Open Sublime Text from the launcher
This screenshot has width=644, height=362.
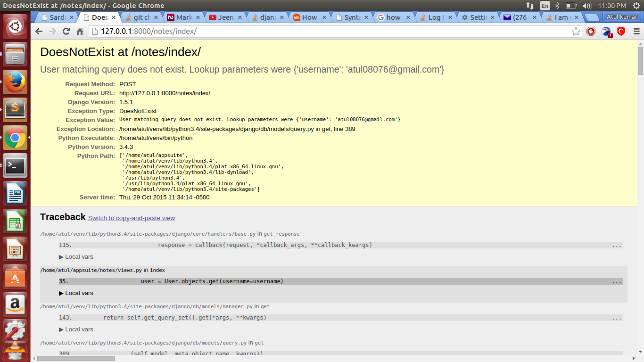point(15,110)
